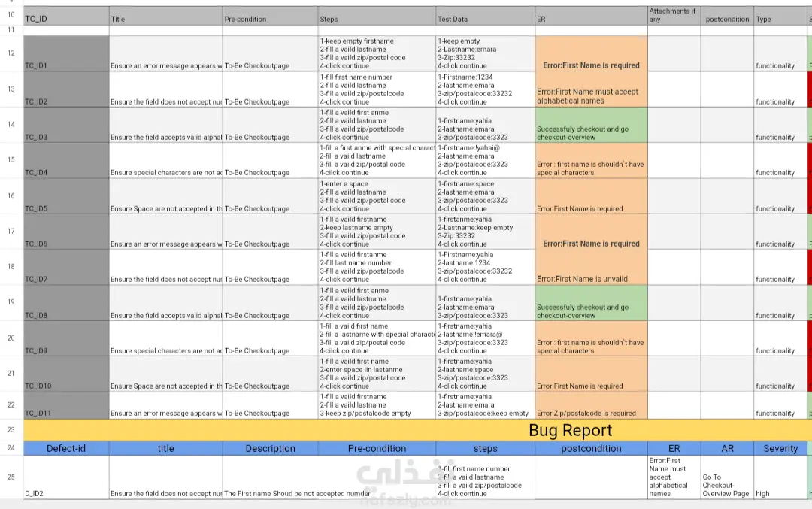
Task: Click 'Error:First Name must accept alphabetical names' in TC_ID2
Action: click(592, 89)
